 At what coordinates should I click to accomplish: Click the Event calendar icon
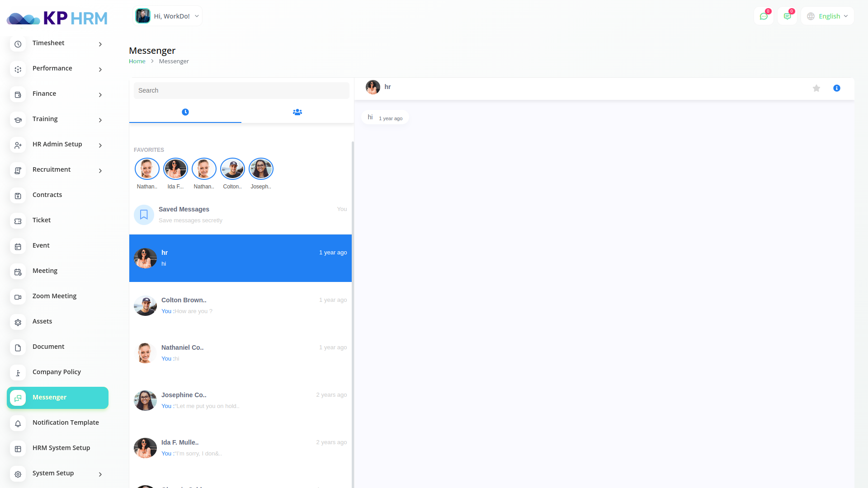coord(18,247)
